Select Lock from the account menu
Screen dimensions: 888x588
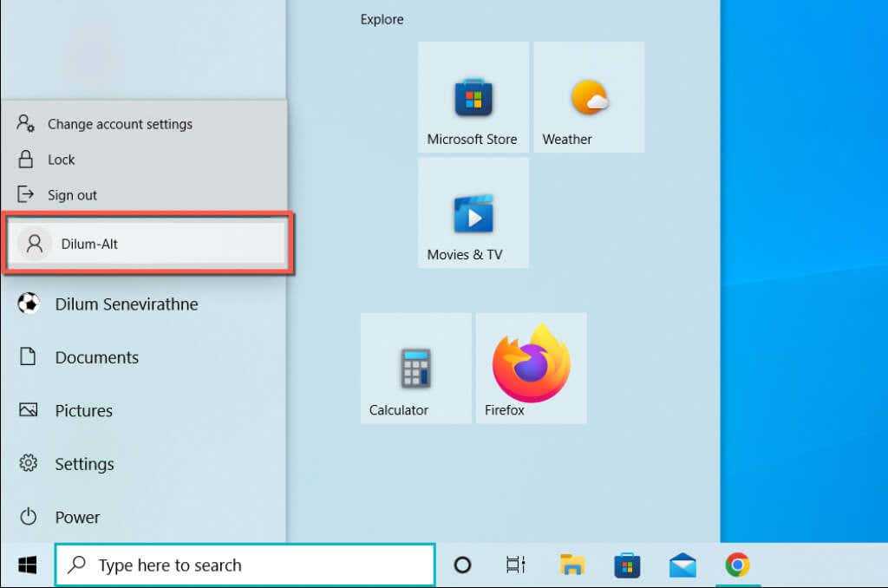144,160
